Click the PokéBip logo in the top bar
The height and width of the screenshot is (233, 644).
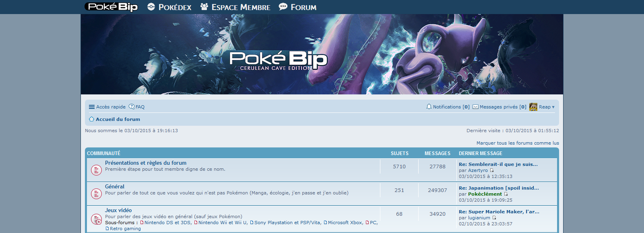pyautogui.click(x=111, y=7)
